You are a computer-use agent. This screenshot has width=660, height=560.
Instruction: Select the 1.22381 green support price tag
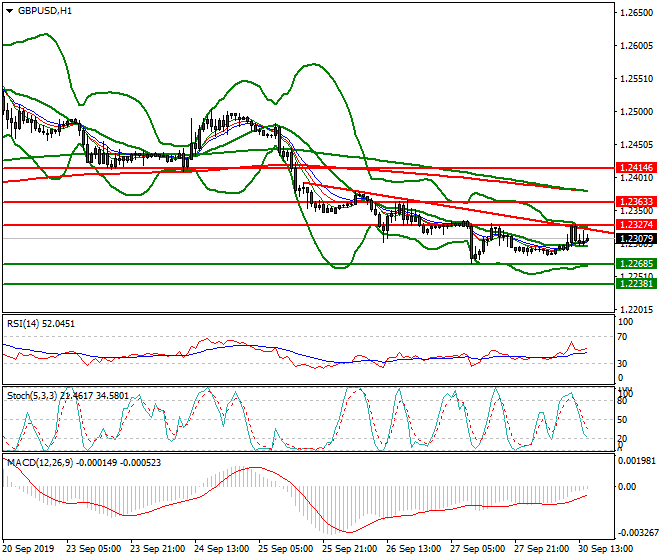pos(636,284)
